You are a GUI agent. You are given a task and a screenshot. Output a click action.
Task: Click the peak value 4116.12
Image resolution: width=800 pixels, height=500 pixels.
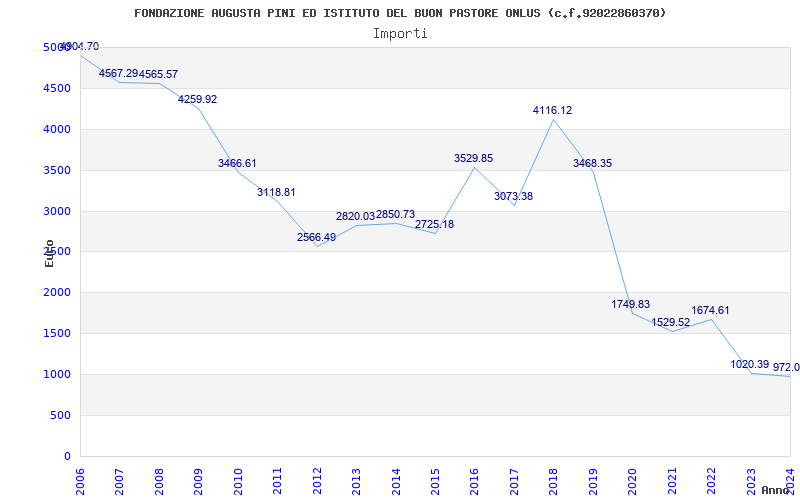pos(553,110)
